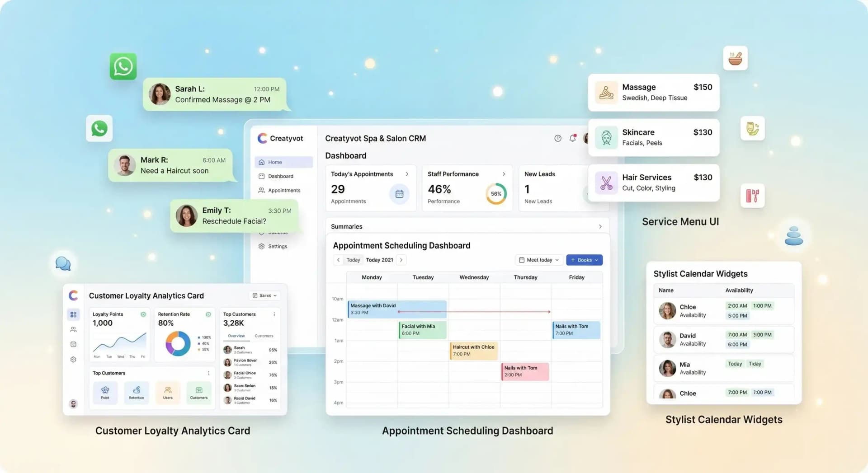Open the Books dropdown button
This screenshot has height=473, width=868.
point(584,260)
